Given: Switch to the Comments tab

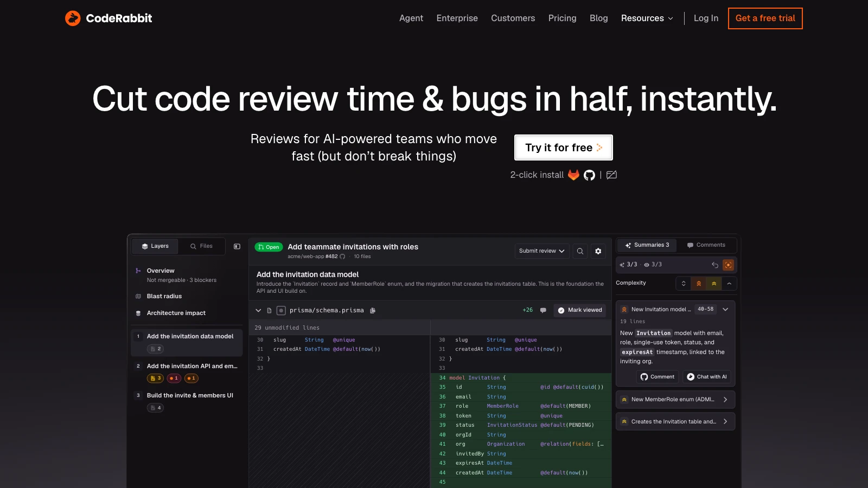Looking at the screenshot, I should coord(706,245).
